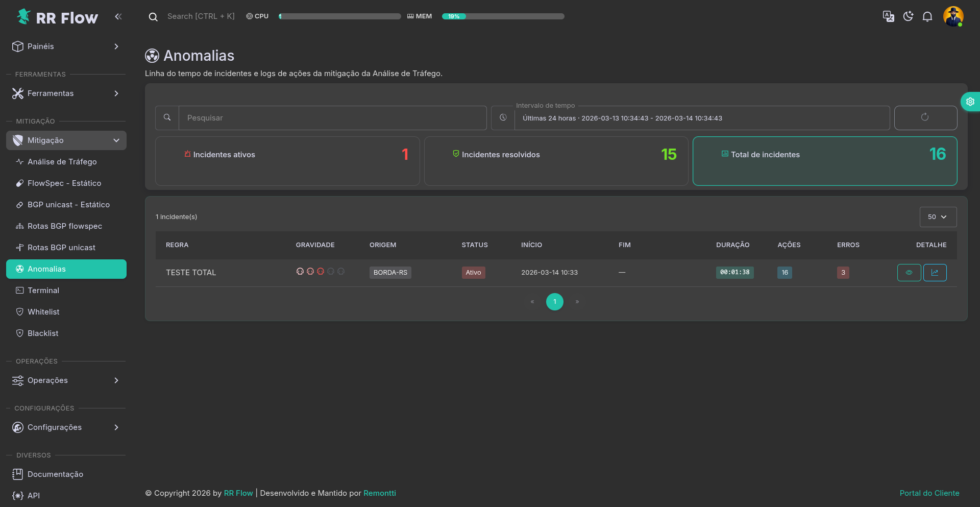Open the Portal do Cliente link

pyautogui.click(x=929, y=493)
